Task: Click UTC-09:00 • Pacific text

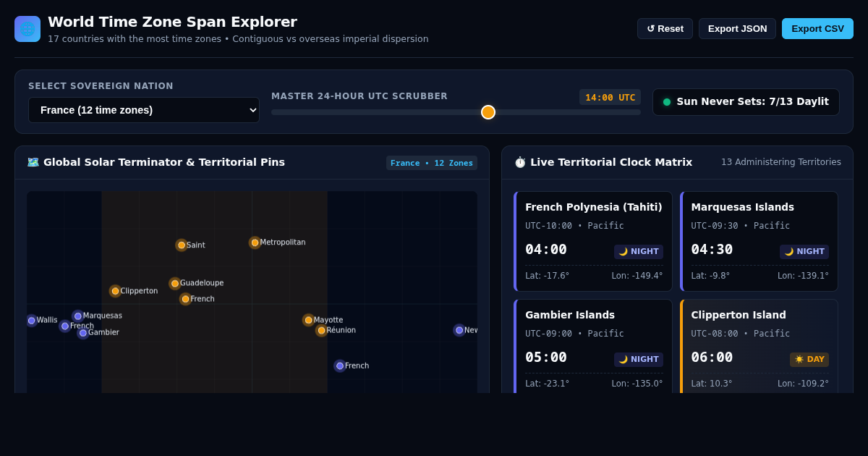Action: (574, 334)
